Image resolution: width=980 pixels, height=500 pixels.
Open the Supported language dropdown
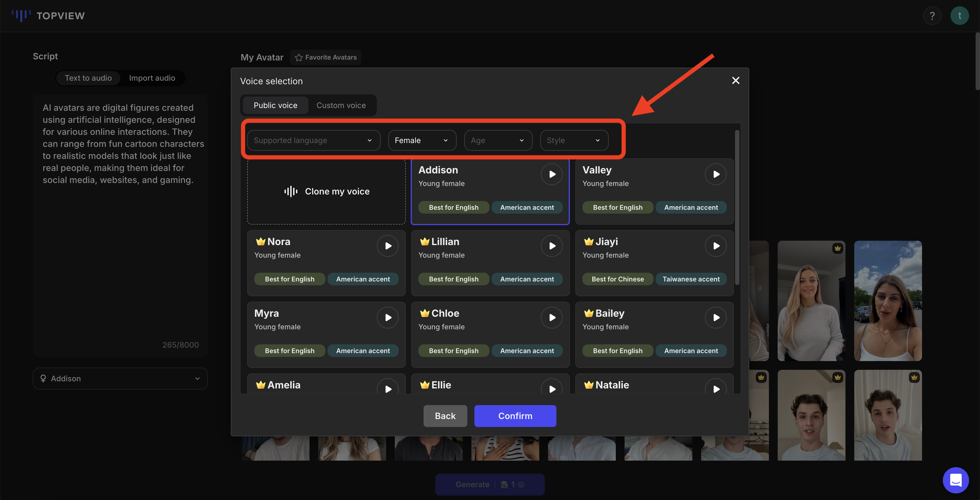[313, 140]
